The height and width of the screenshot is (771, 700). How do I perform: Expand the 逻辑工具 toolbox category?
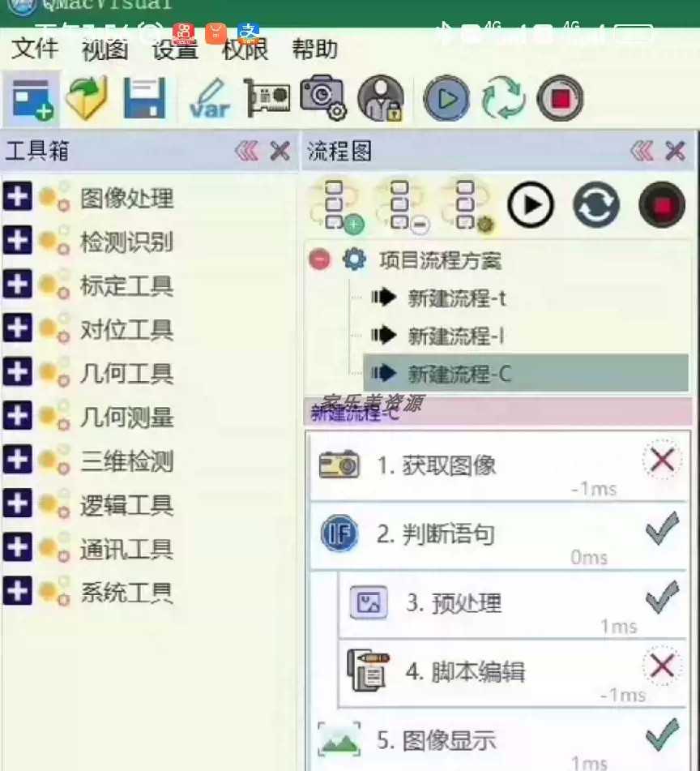[x=18, y=503]
